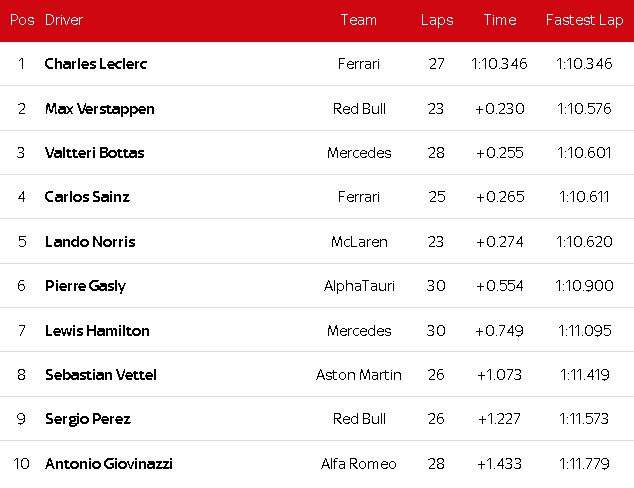The width and height of the screenshot is (634, 488).
Task: Select the McLaren team cell
Action: tap(358, 242)
